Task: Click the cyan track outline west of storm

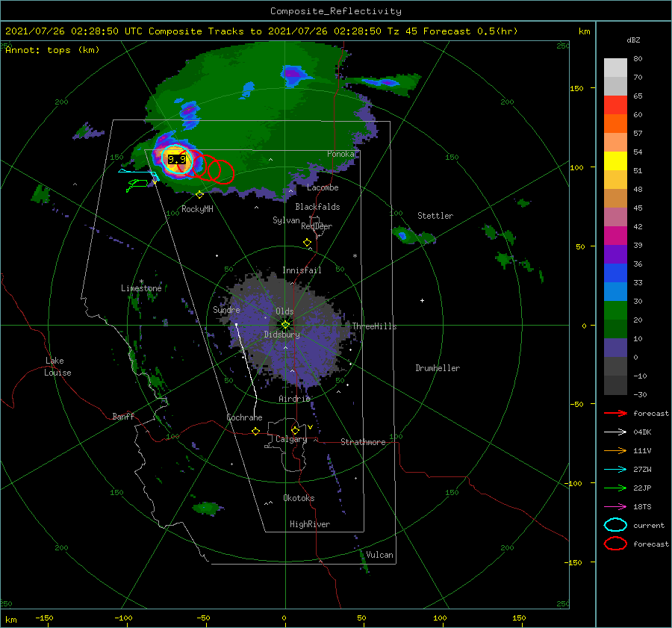Action: [x=138, y=173]
